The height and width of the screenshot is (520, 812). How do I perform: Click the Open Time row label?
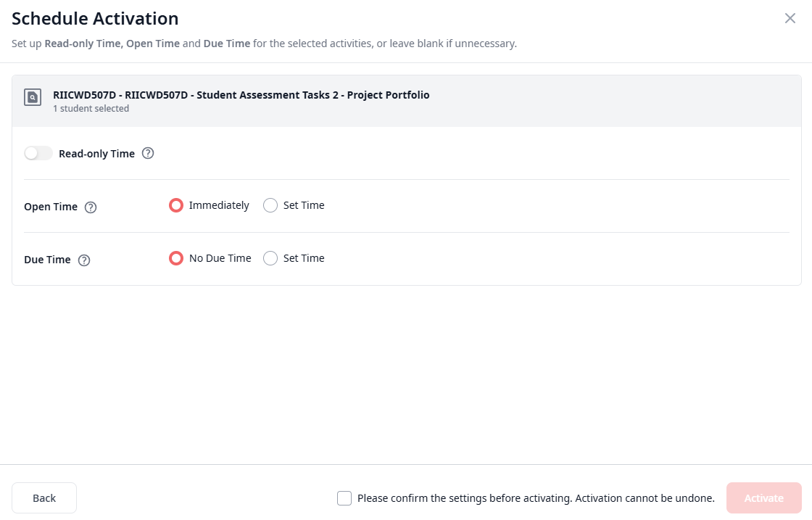click(x=51, y=207)
